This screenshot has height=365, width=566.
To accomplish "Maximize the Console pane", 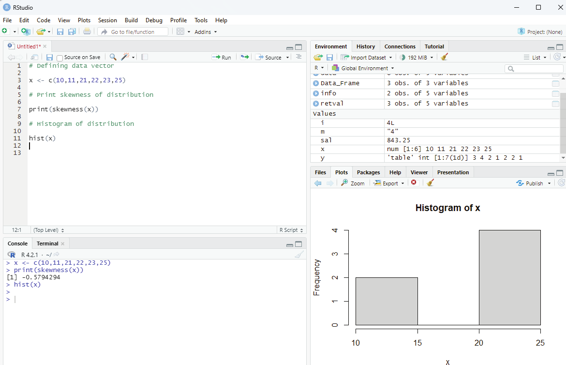I will click(299, 244).
